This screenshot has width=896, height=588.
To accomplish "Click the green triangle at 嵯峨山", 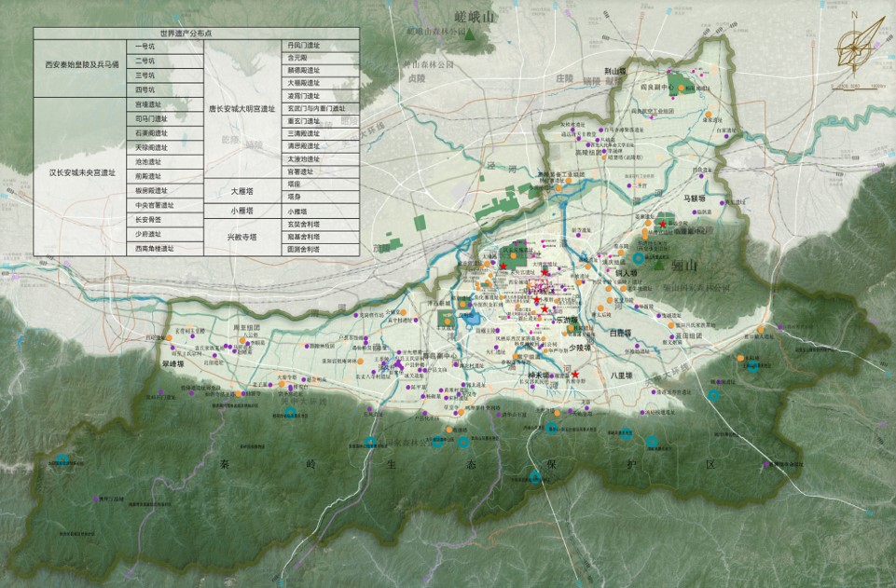I will click(x=473, y=34).
